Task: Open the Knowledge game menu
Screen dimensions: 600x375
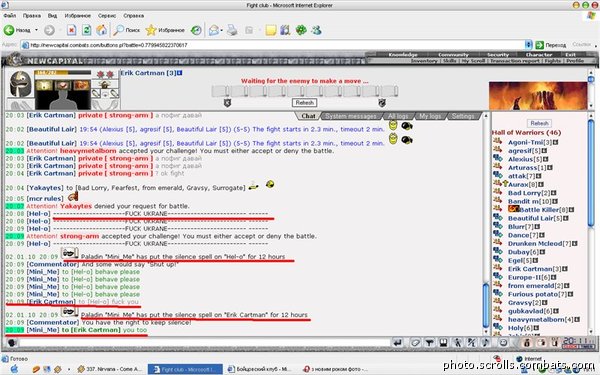Action: coord(403,55)
